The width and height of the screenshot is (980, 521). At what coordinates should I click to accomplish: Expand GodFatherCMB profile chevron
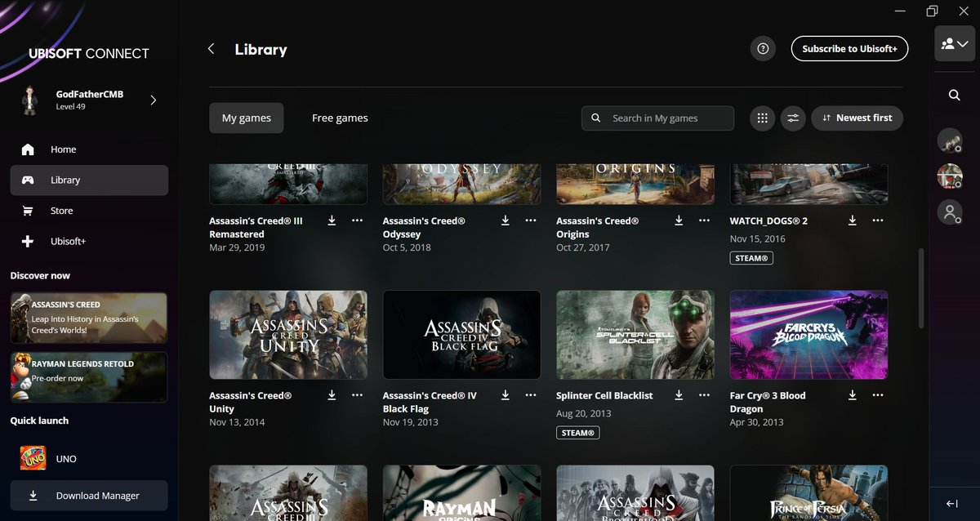click(153, 100)
